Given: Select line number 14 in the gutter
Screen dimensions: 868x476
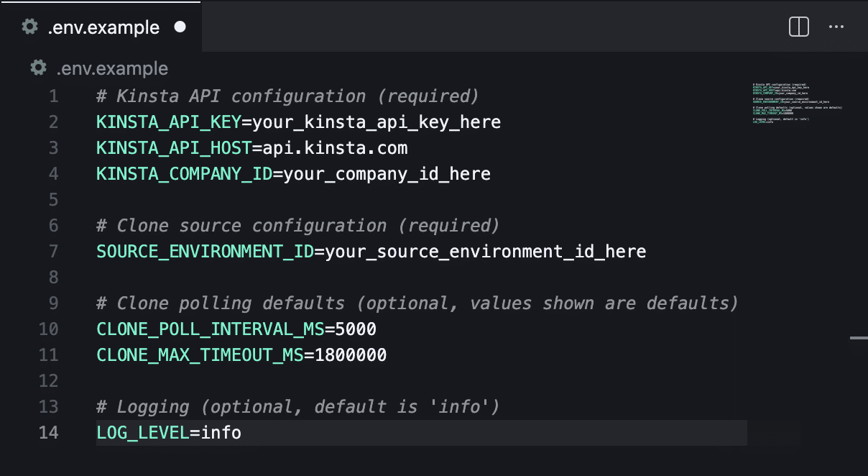Looking at the screenshot, I should coord(48,433).
